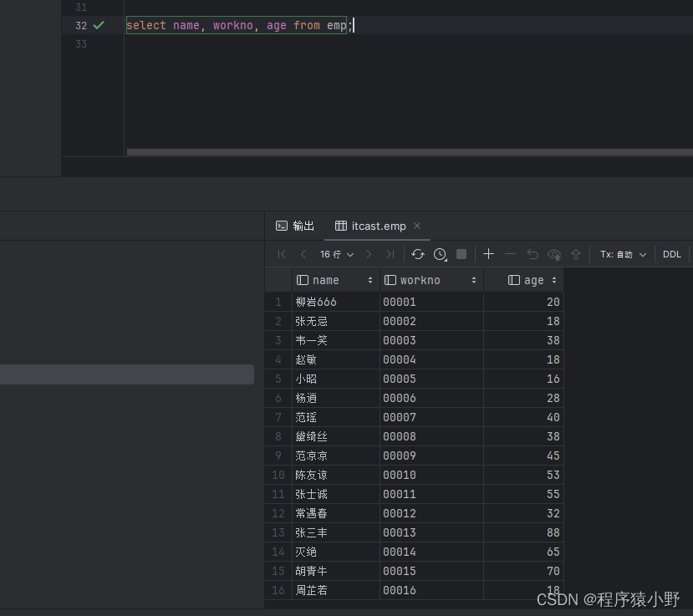The height and width of the screenshot is (616, 693).
Task: Click the Delete Row minus icon
Action: coord(510,254)
